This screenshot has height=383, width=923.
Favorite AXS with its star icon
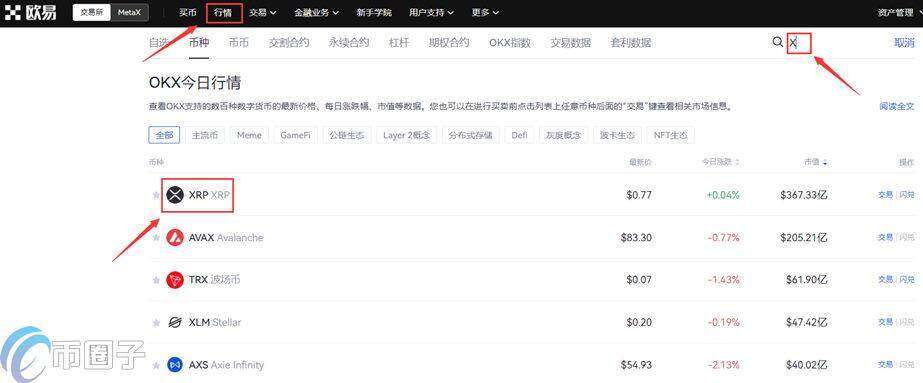pos(156,365)
